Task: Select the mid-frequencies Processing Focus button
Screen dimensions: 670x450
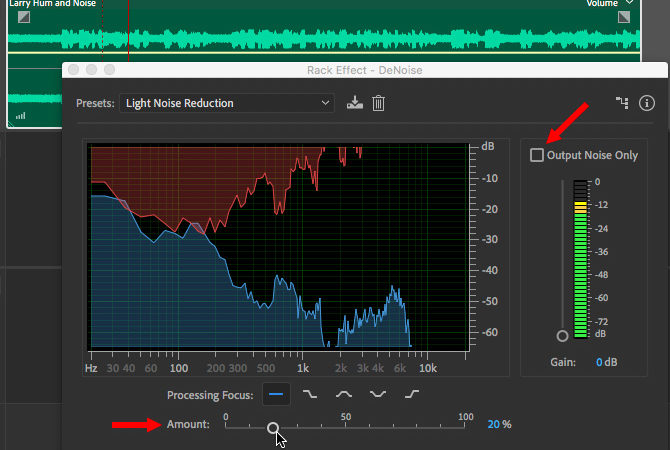Action: 344,394
